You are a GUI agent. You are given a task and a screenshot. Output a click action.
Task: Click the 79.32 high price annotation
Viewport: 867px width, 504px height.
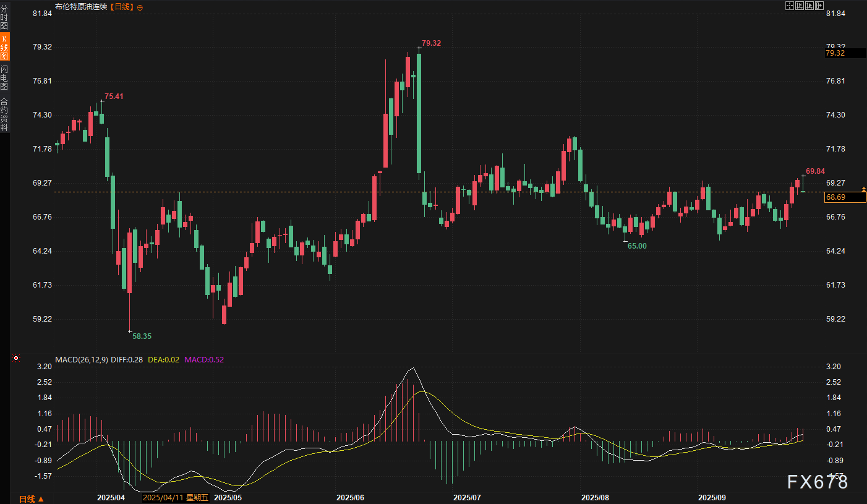[x=431, y=43]
